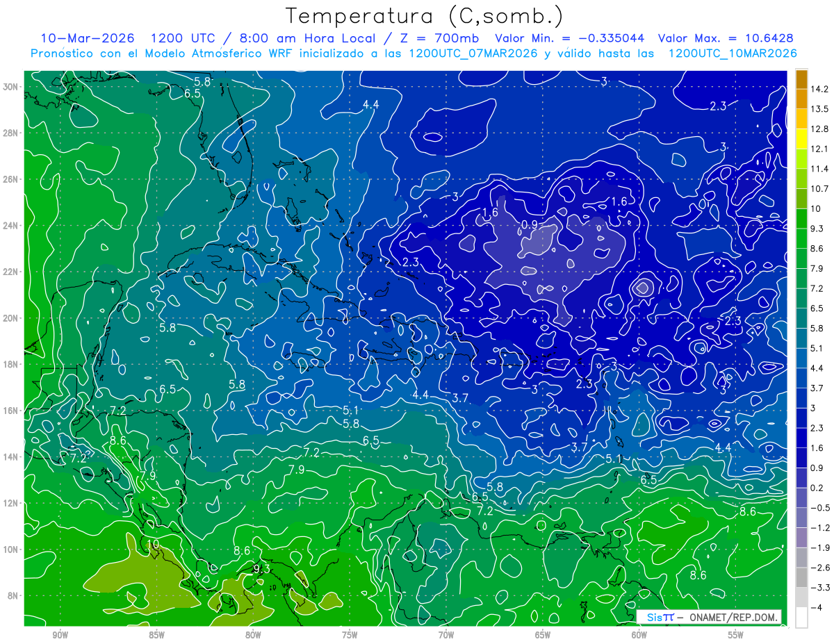Click the '10N' latitude axis label
Image resolution: width=834 pixels, height=644 pixels.
[x=12, y=550]
